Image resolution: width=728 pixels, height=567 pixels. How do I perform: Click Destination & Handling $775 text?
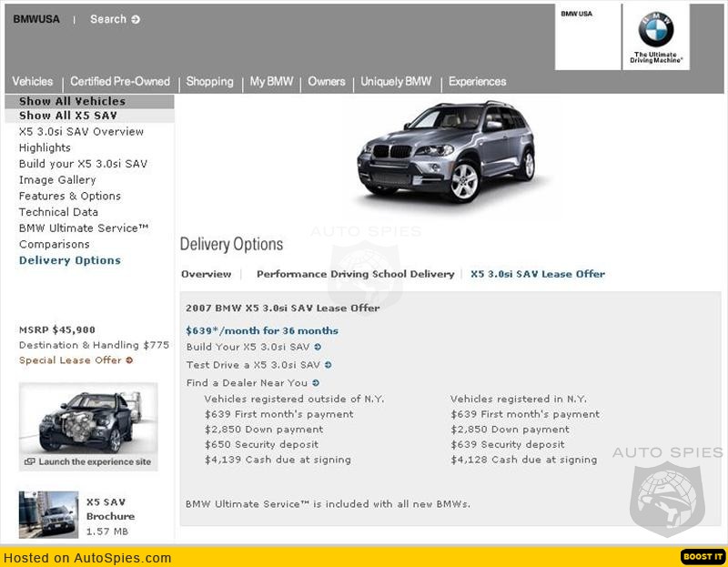point(94,345)
